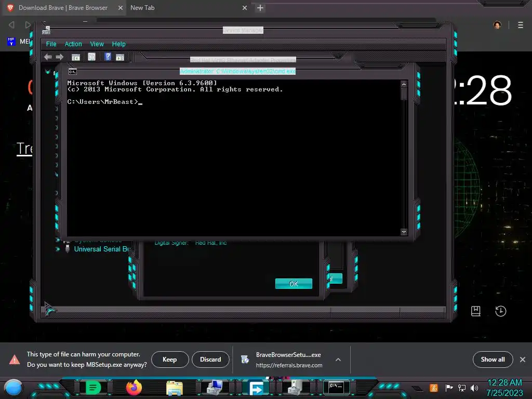This screenshot has height=399, width=532.
Task: Click Forward arrow in Device Manager toolbar
Action: (60, 57)
